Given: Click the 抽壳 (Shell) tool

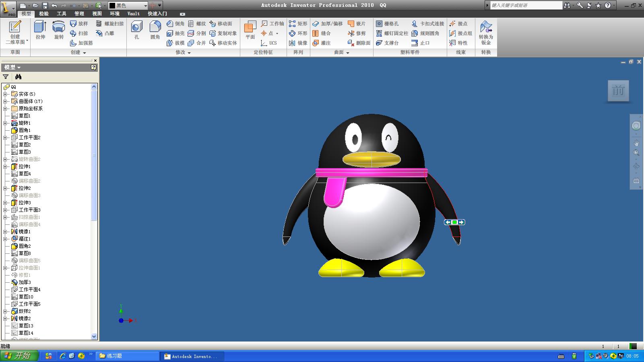Looking at the screenshot, I should (175, 33).
